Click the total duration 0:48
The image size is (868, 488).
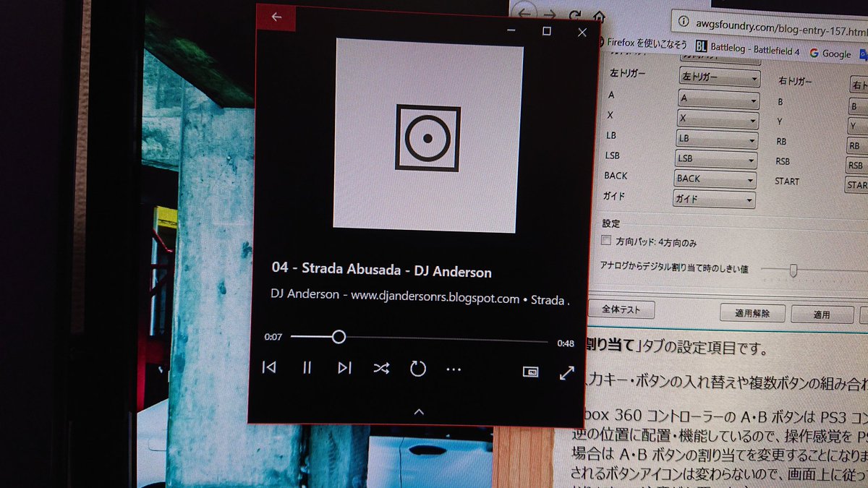point(566,343)
